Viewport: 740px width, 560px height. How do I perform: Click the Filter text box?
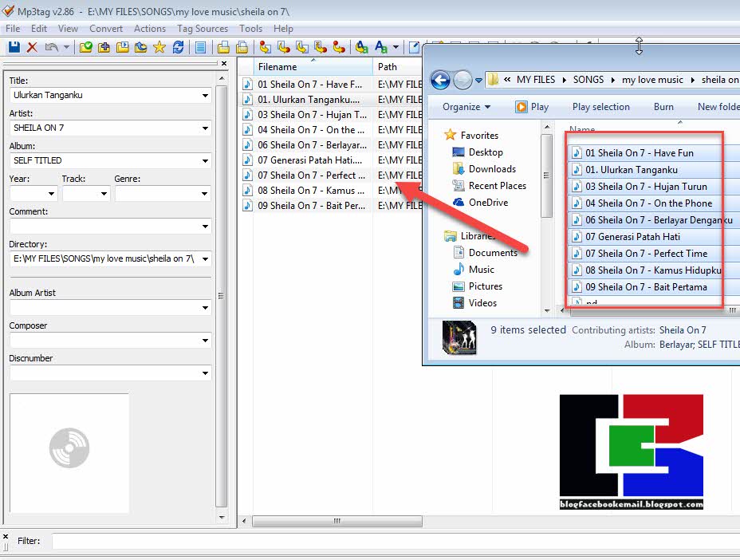coord(396,541)
